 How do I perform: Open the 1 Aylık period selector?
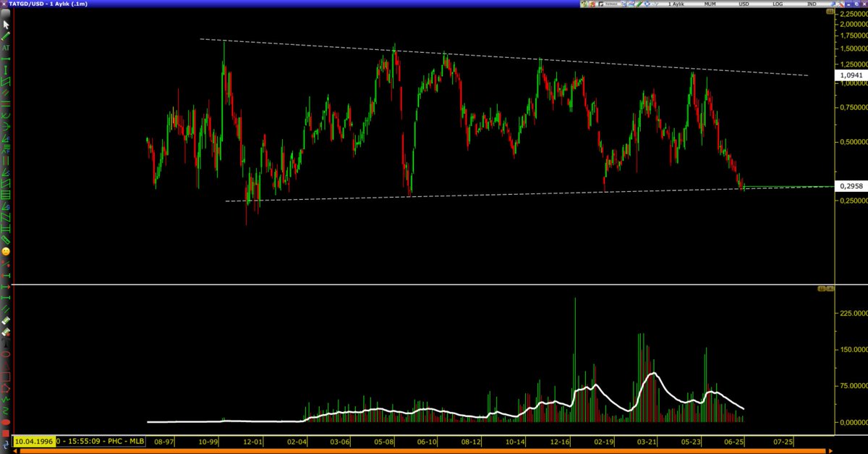[676, 4]
